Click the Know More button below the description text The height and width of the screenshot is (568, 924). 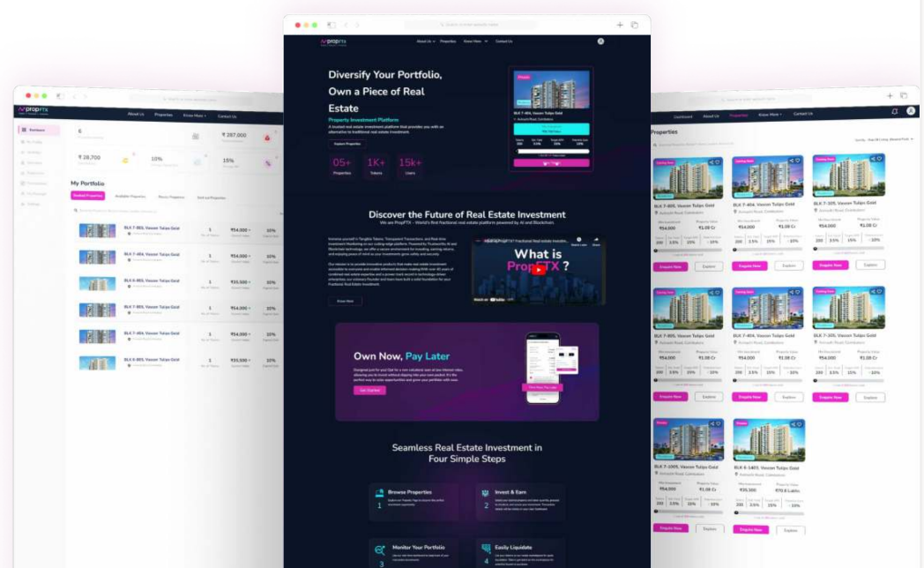click(x=346, y=301)
